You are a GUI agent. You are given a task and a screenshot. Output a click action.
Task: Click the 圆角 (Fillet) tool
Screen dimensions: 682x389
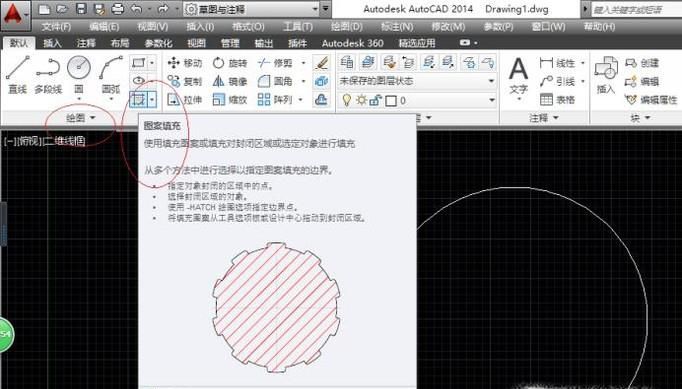[276, 81]
